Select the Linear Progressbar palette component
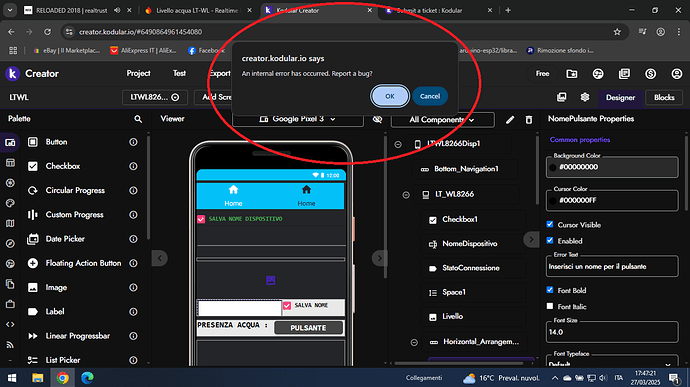The width and height of the screenshot is (690, 387). click(x=77, y=335)
